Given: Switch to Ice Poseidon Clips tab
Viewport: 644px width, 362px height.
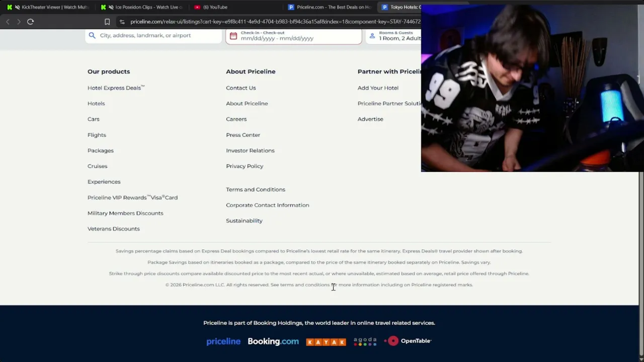Looking at the screenshot, I should [x=142, y=7].
